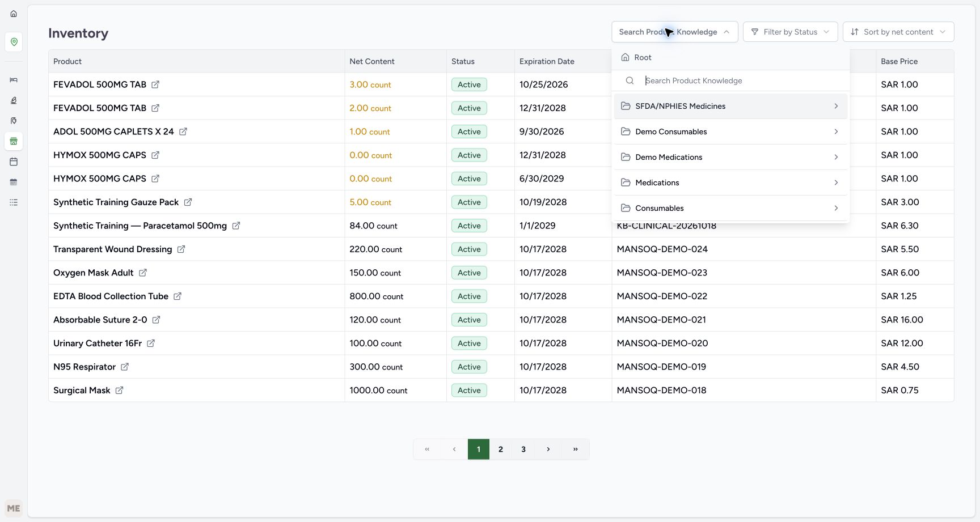
Task: Open the ME user avatar
Action: point(14,508)
